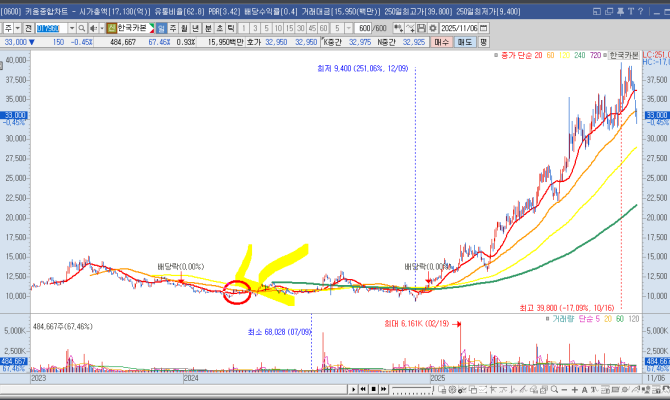Open the calendar date picker icon
This screenshot has height=400, width=670.
(483, 28)
